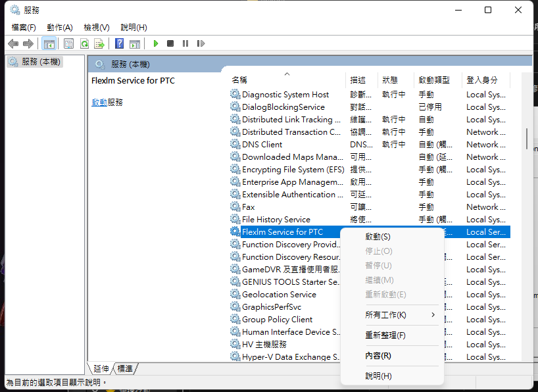Click the Pause Service toolbar icon

pos(185,43)
